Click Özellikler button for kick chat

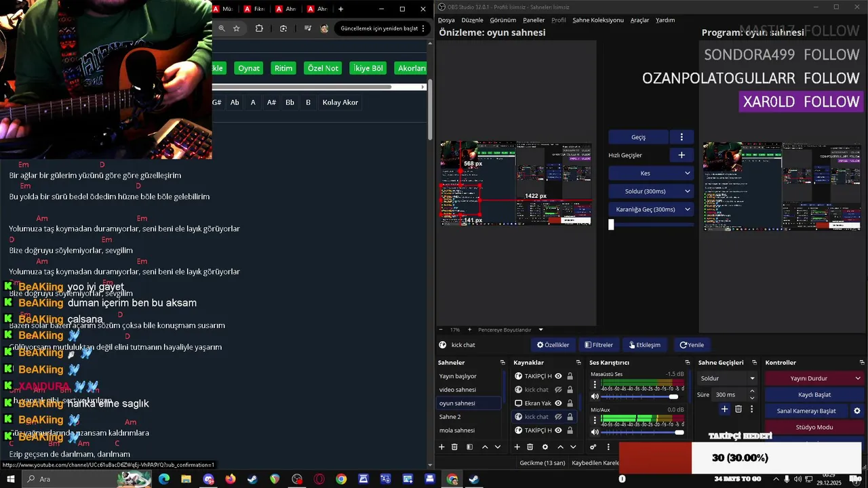click(553, 345)
